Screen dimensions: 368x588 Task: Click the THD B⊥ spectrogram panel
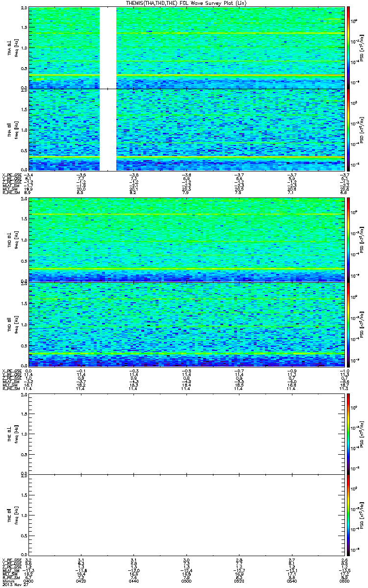click(186, 240)
